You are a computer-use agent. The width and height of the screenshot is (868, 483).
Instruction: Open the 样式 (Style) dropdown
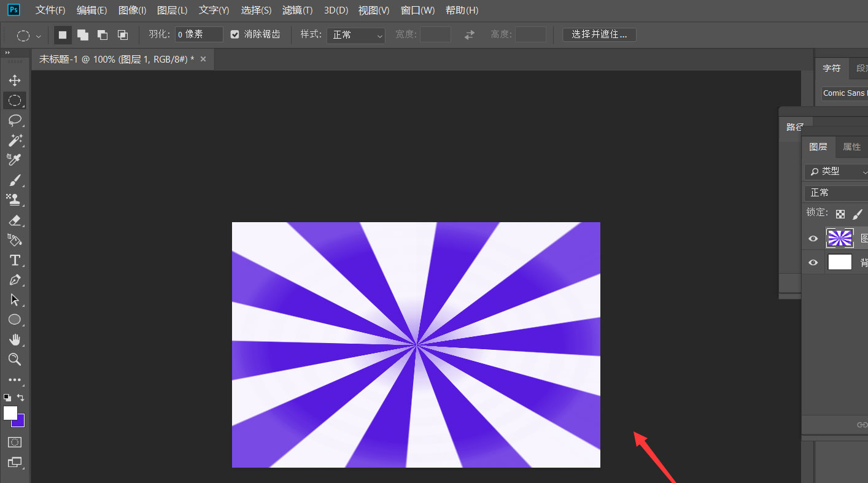click(x=355, y=35)
